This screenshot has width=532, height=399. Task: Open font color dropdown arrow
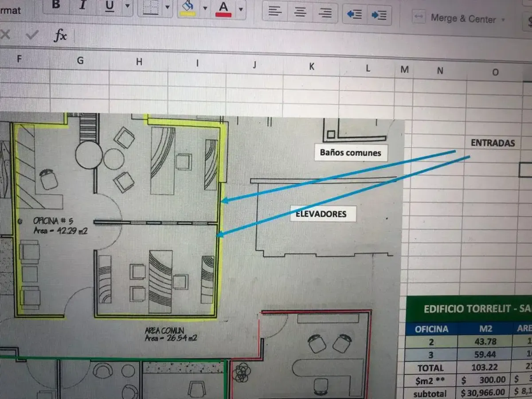pyautogui.click(x=241, y=9)
